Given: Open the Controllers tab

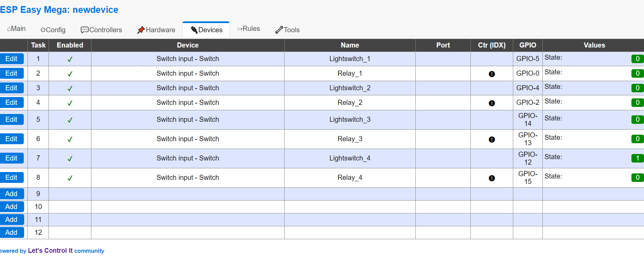Looking at the screenshot, I should (101, 30).
